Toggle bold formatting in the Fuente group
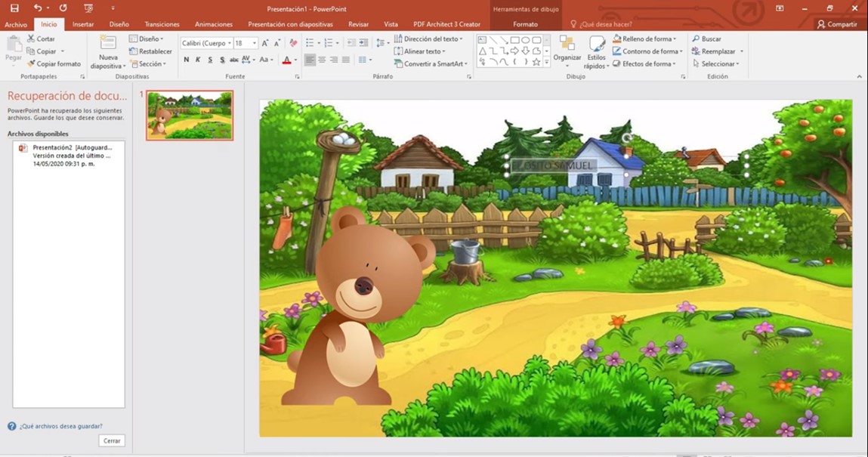Screen dimensions: 868x457 coord(186,60)
